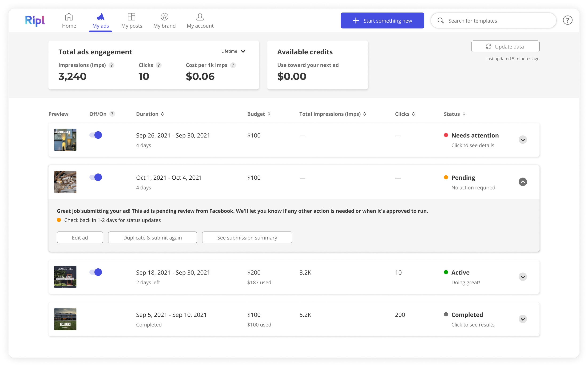Toggle off the Pending Oct 1 ad
Screen dimensions: 588x367
point(95,177)
